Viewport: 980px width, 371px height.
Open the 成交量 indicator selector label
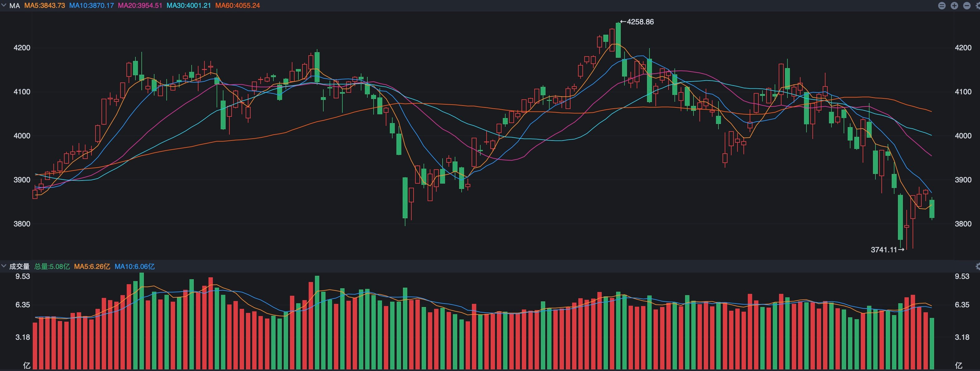pyautogui.click(x=19, y=266)
